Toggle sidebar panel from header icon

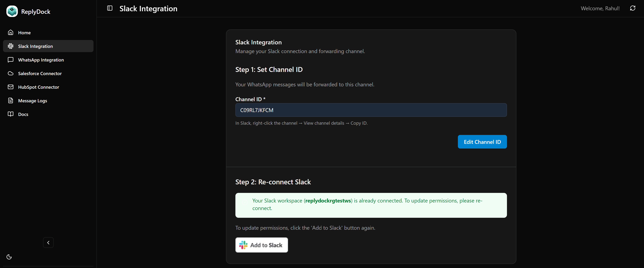[x=110, y=8]
